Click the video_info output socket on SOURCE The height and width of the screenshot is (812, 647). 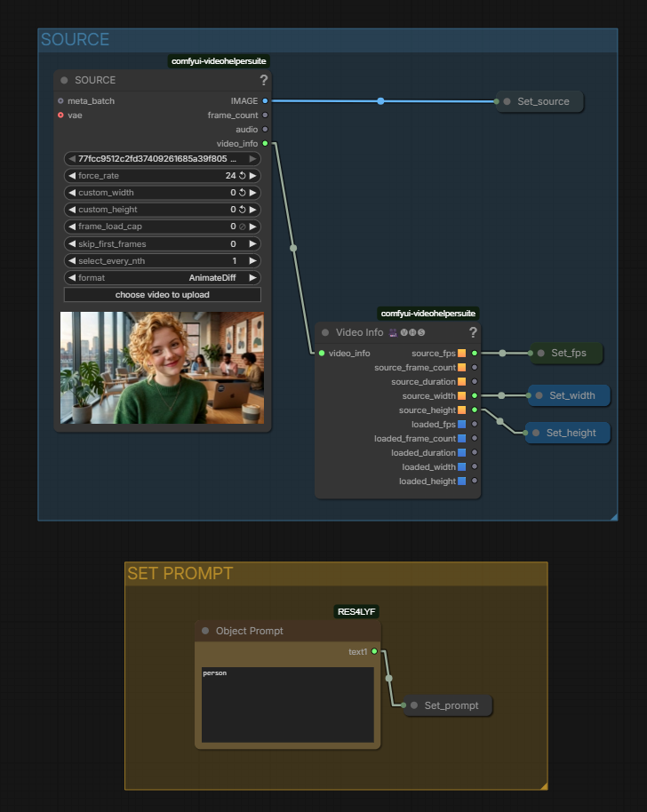265,143
